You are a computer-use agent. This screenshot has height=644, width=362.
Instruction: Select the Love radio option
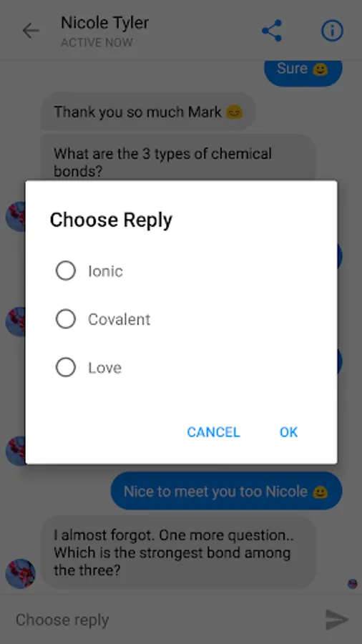click(66, 367)
